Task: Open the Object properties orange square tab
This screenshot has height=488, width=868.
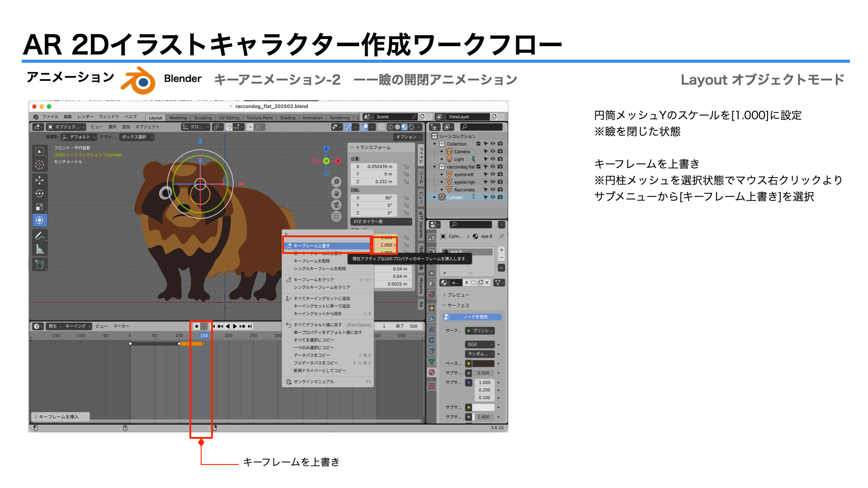Action: [432, 308]
